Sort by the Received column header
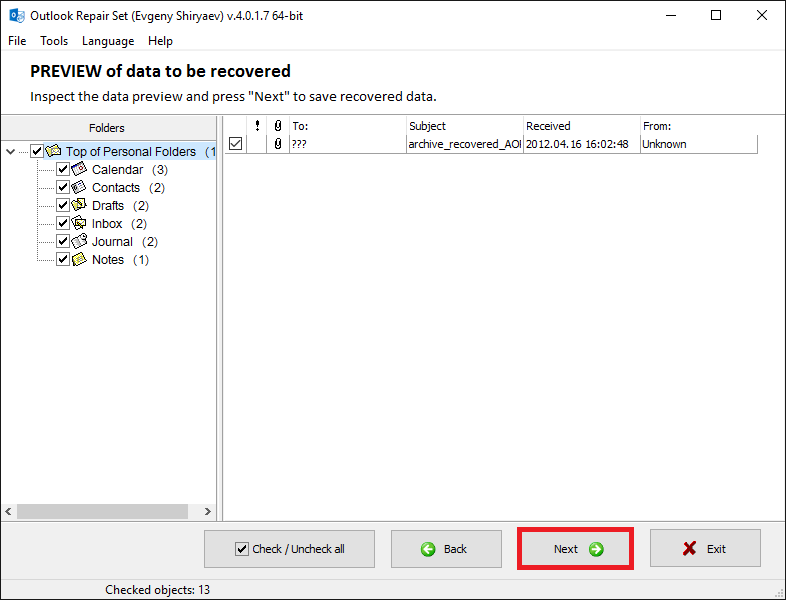 click(581, 126)
